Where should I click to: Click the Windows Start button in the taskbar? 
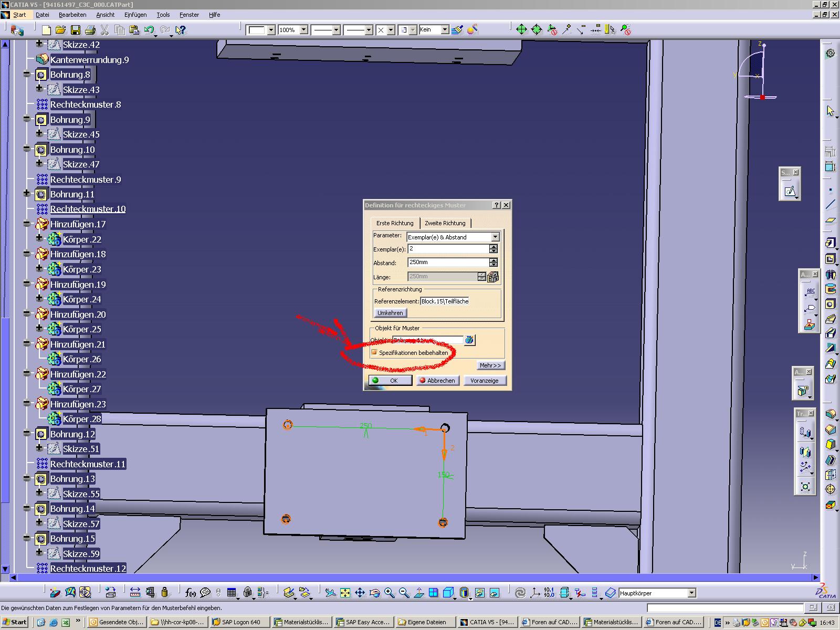14,622
